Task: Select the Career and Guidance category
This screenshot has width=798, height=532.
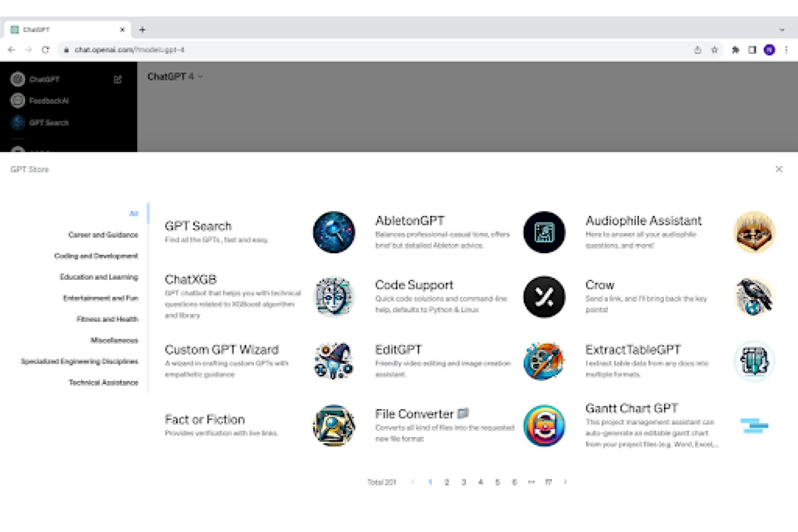Action: pyautogui.click(x=103, y=235)
